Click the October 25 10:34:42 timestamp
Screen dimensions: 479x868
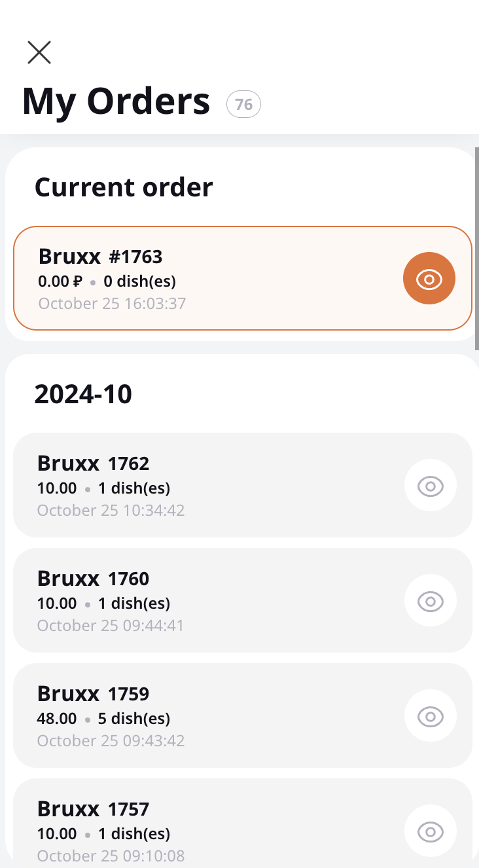click(x=111, y=510)
